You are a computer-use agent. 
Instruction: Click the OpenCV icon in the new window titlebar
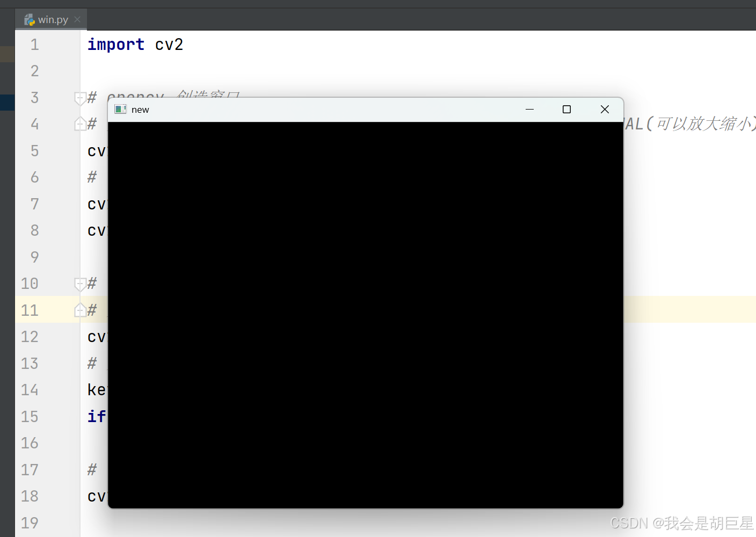pyautogui.click(x=120, y=109)
